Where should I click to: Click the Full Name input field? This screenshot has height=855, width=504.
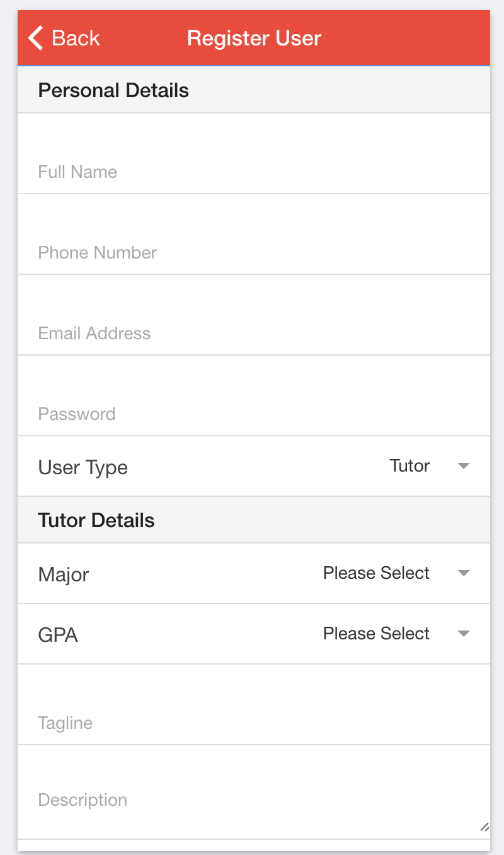click(x=253, y=172)
